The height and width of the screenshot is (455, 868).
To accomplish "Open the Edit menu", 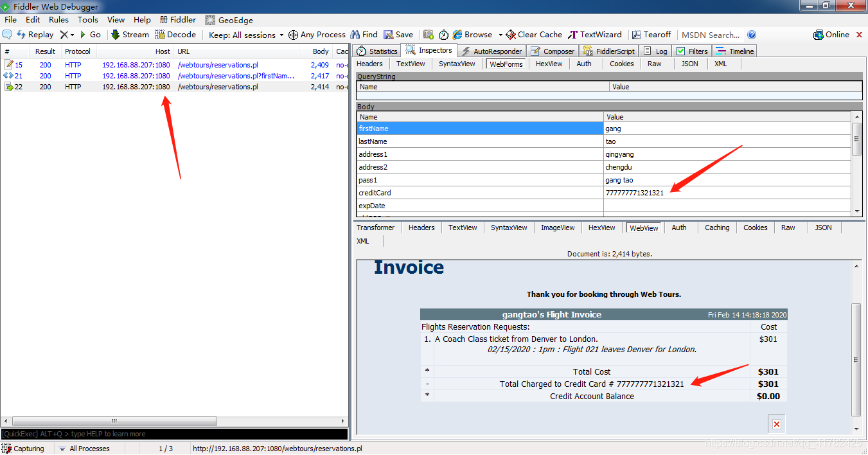I will (x=33, y=20).
